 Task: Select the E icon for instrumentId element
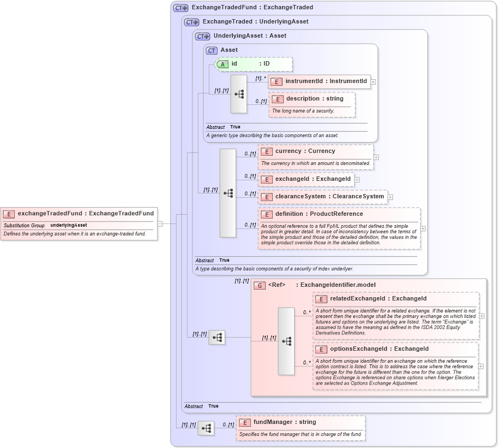(x=278, y=81)
